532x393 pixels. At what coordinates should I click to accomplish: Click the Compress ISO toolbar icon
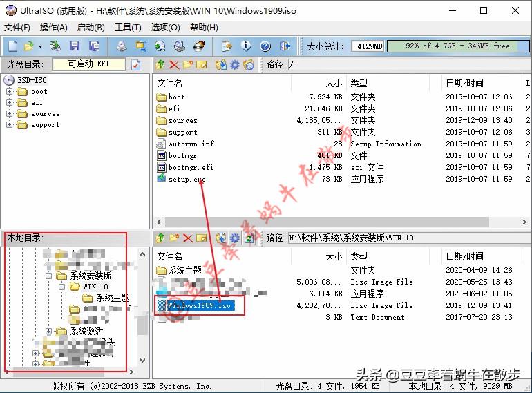[x=160, y=46]
